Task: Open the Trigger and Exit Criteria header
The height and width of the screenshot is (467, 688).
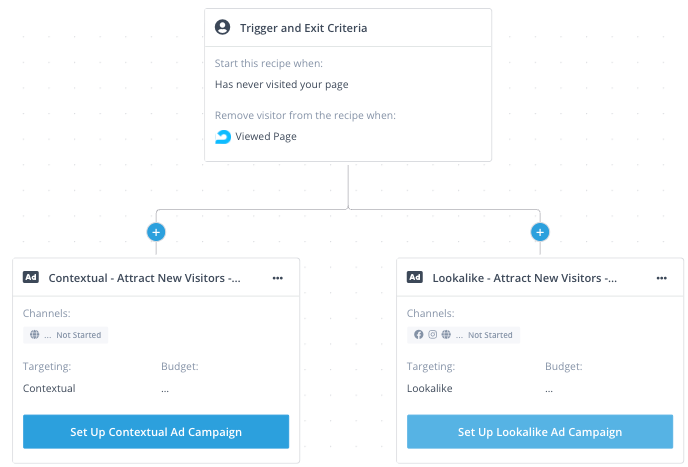Action: (x=303, y=28)
